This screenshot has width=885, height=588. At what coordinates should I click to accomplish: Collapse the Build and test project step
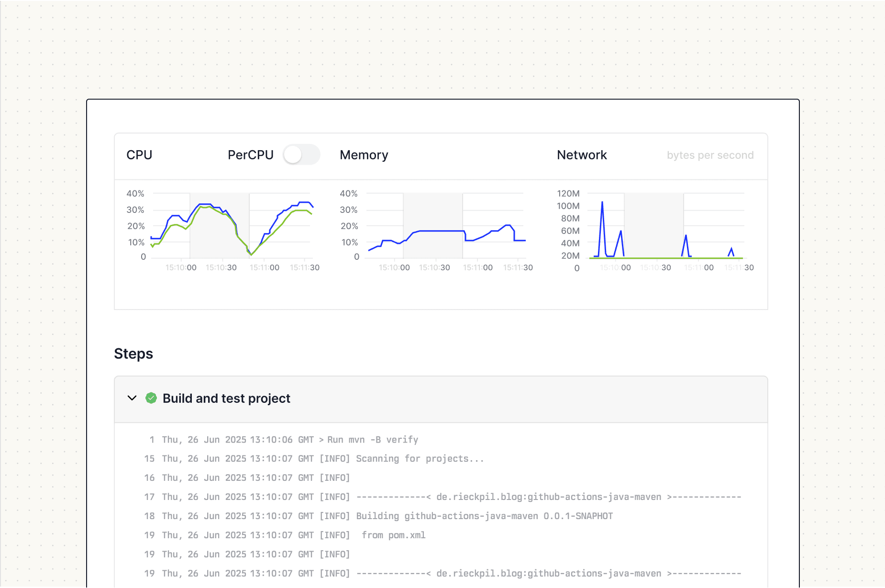pyautogui.click(x=132, y=398)
